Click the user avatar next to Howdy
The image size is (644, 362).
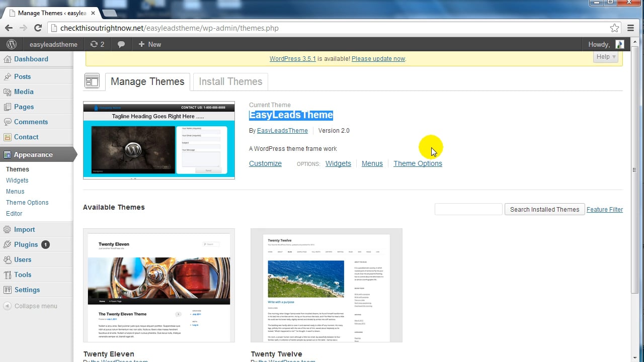click(619, 44)
